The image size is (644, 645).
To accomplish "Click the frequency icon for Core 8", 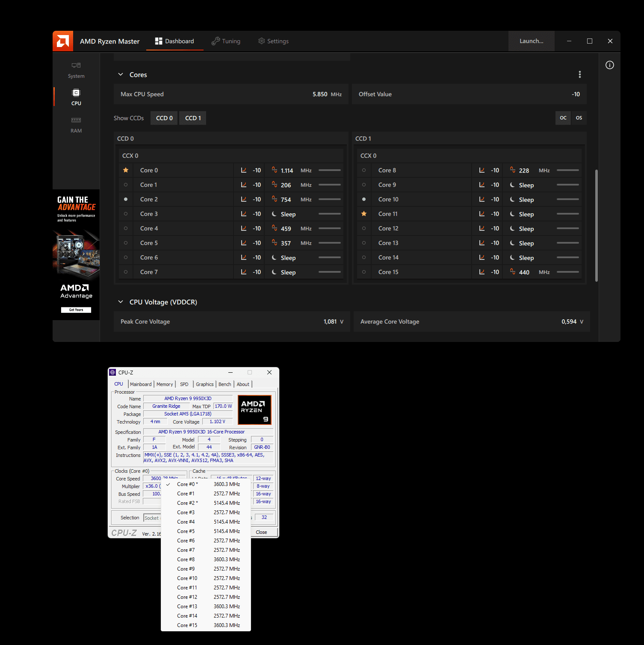I will [513, 170].
